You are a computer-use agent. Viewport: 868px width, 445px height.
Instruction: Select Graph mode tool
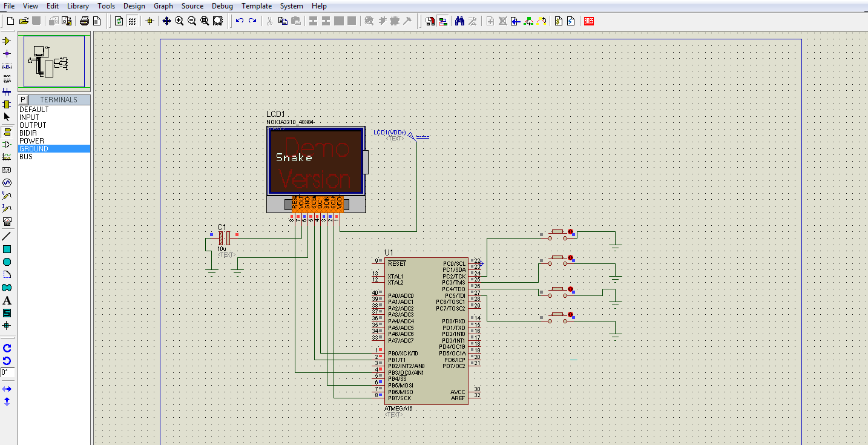pos(7,157)
